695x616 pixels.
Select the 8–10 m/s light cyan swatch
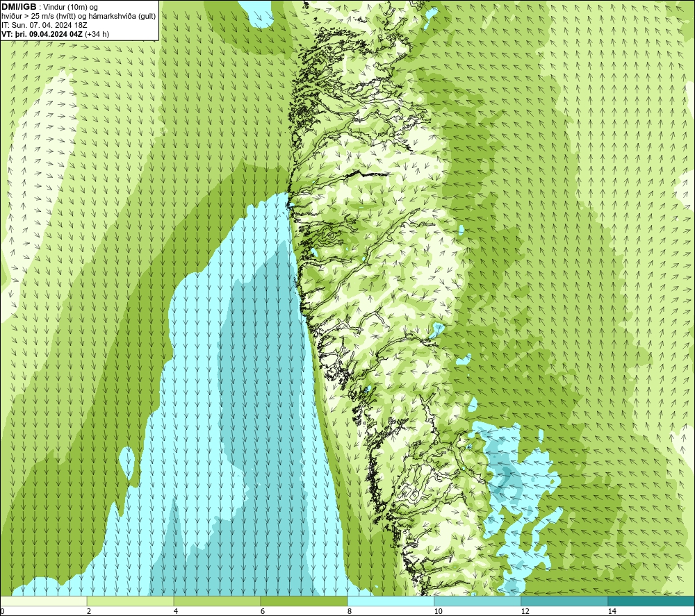391,601
